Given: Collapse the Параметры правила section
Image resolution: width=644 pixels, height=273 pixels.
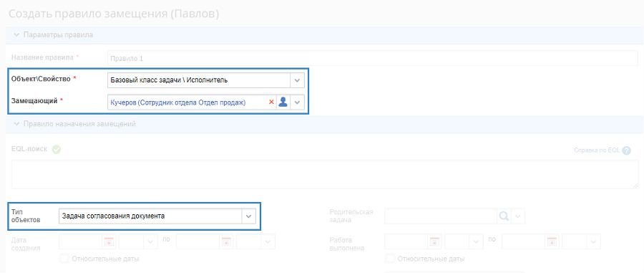Looking at the screenshot, I should 17,35.
